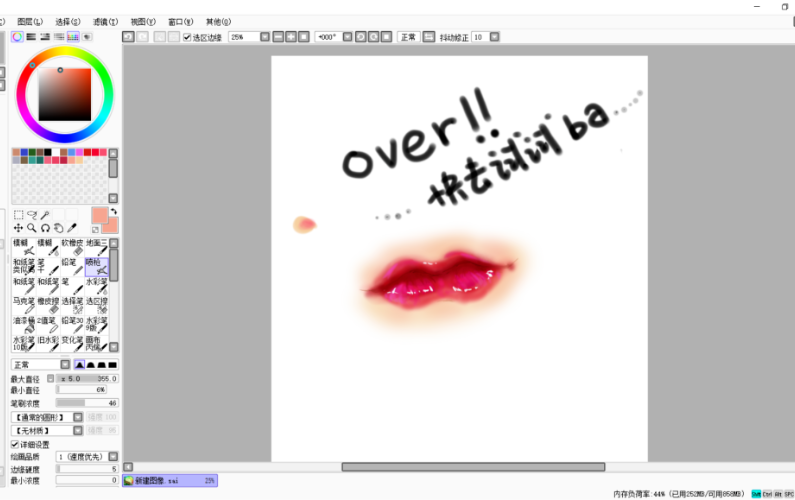Toggle the color wheel panel display
The width and height of the screenshot is (795, 500).
[x=17, y=37]
